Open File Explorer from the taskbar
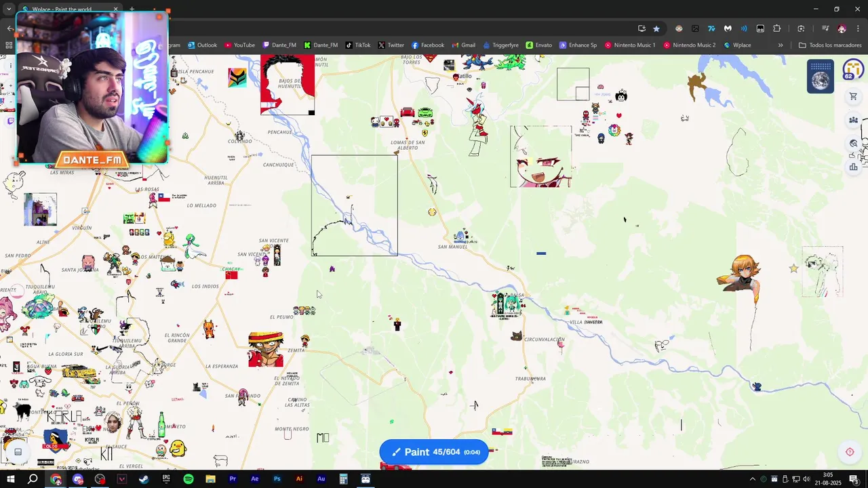Image resolution: width=868 pixels, height=488 pixels. click(210, 479)
